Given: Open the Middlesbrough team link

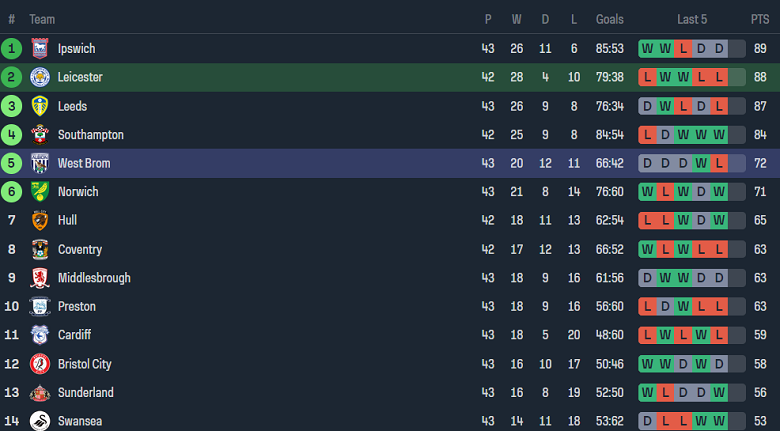Looking at the screenshot, I should 94,278.
